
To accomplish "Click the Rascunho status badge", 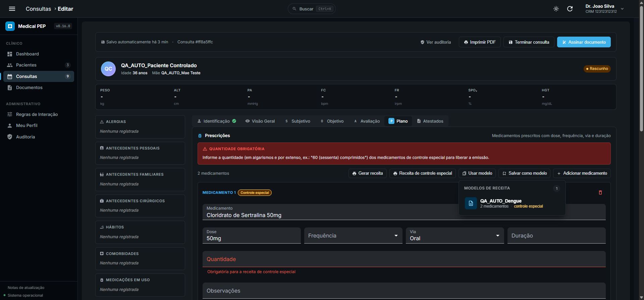I will tap(597, 69).
